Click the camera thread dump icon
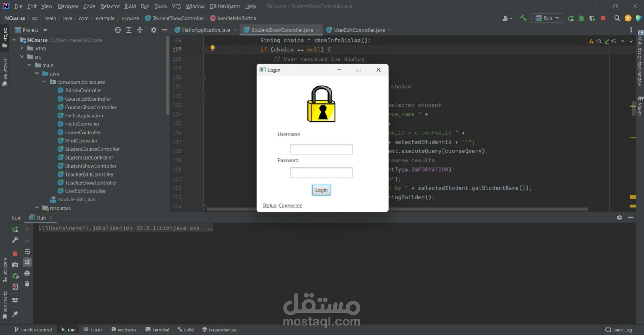Screen dimensions: 644x335 (x=15, y=265)
